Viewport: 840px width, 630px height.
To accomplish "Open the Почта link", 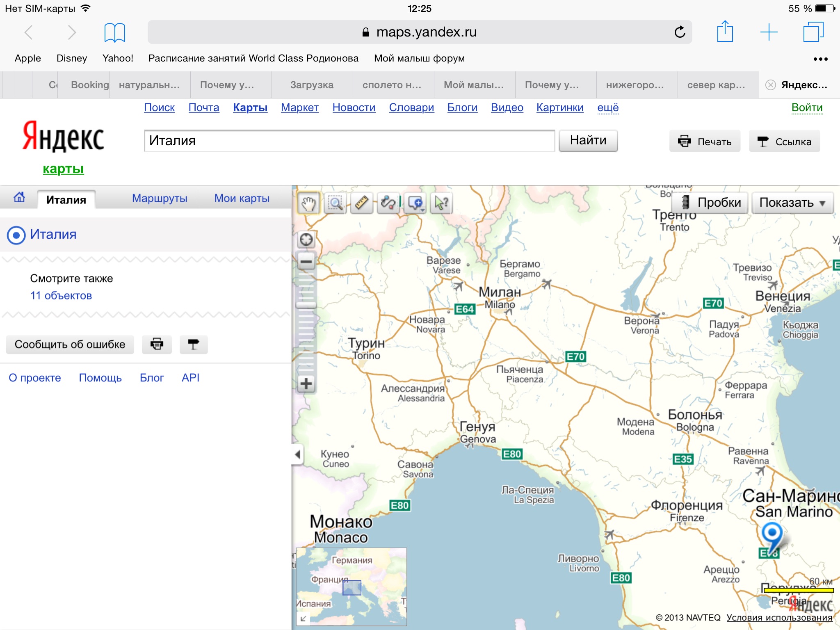I will 204,107.
